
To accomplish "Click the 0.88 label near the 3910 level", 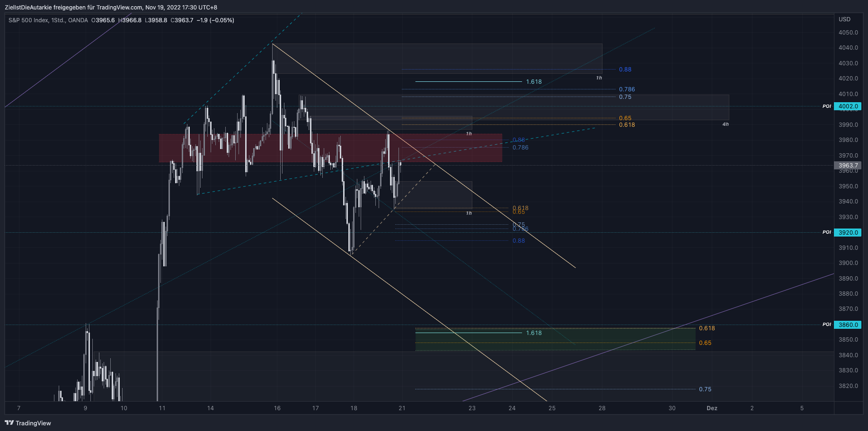I will 519,241.
